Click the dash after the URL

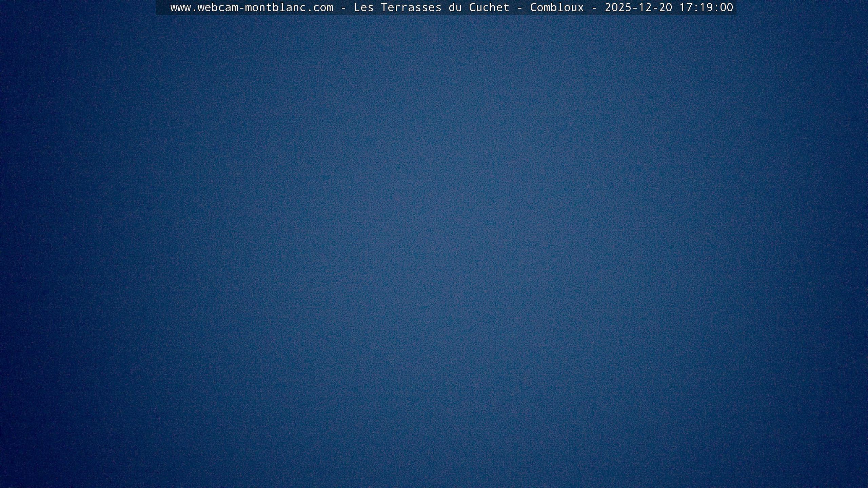tap(343, 7)
